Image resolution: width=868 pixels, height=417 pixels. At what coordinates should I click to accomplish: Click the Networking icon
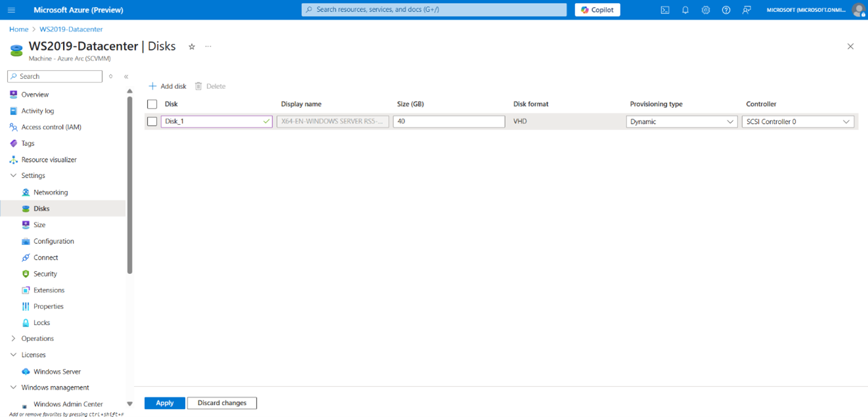26,192
